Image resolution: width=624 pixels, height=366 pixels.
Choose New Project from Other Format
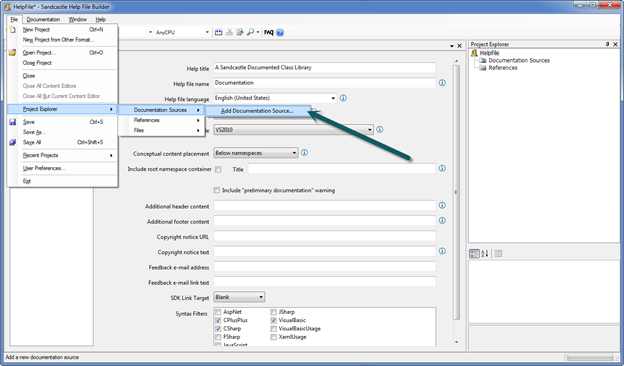(62, 40)
